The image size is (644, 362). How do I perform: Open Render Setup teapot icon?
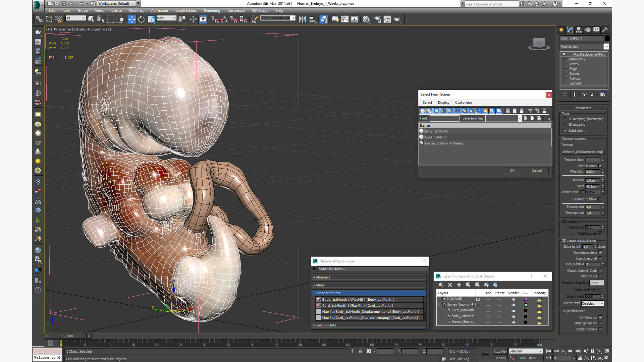(x=377, y=19)
